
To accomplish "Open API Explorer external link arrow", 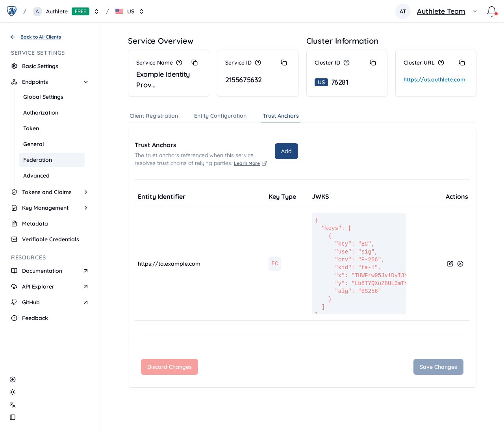I will [86, 287].
